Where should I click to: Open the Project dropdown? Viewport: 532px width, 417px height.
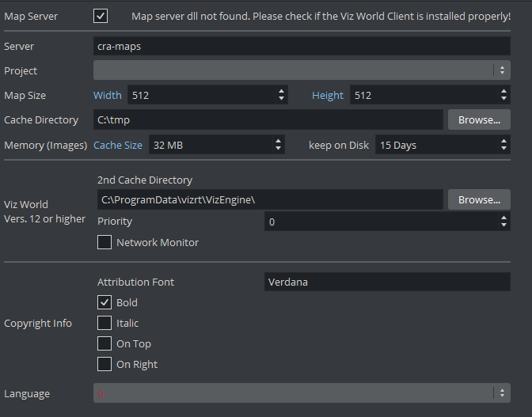[x=301, y=70]
